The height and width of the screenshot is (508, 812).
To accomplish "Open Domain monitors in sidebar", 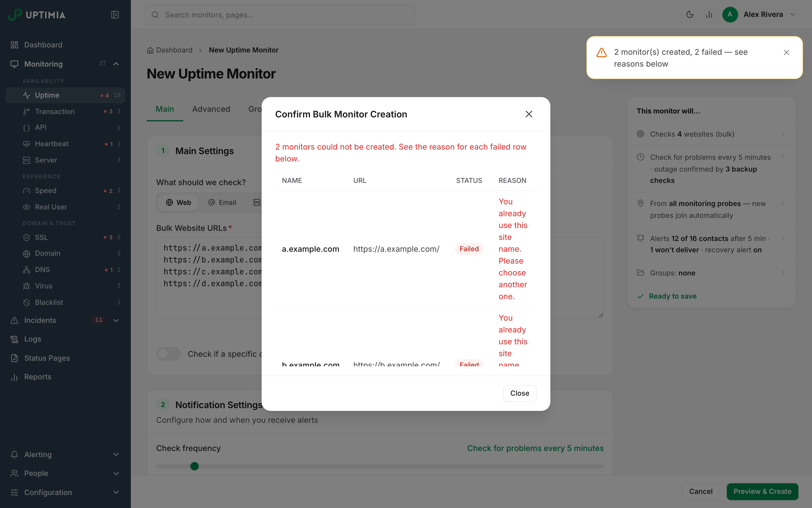I will point(65,253).
